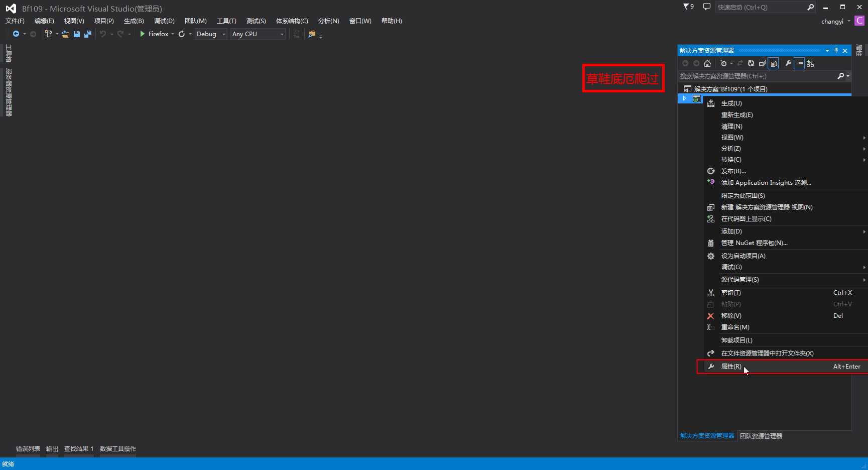Select 设为启动项目(A) in context menu
This screenshot has height=470, width=868.
click(x=786, y=256)
